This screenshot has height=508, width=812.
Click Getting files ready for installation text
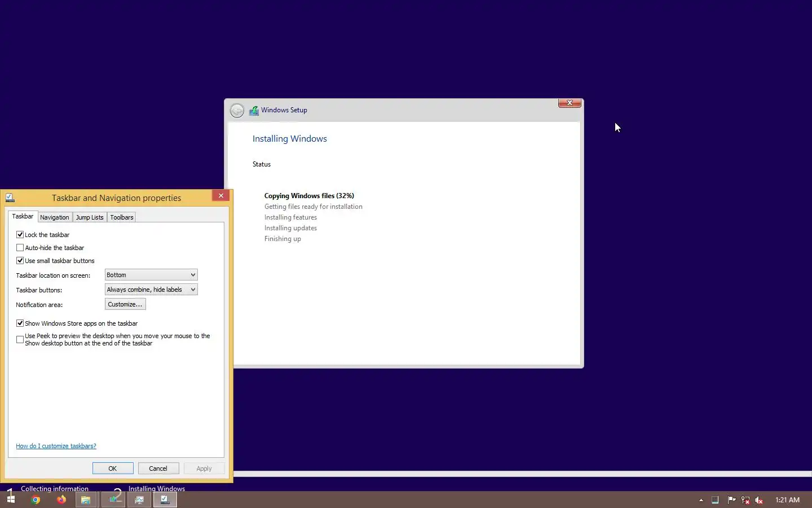click(x=314, y=207)
